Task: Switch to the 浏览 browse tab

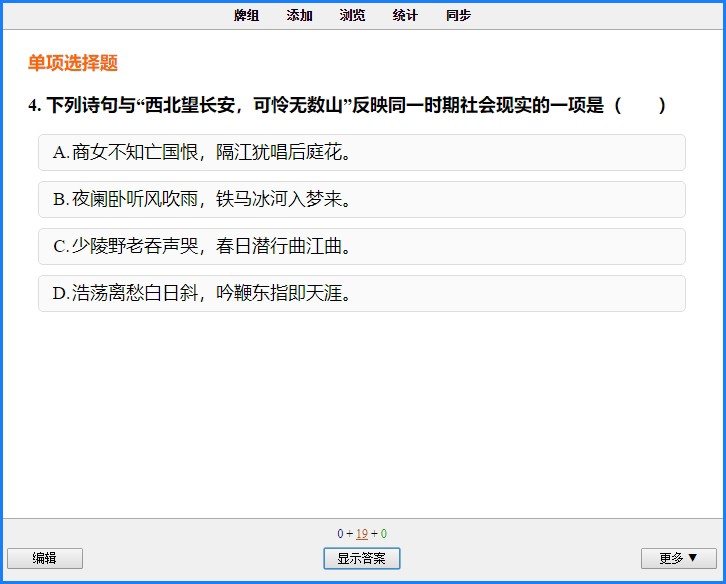Action: [x=352, y=15]
